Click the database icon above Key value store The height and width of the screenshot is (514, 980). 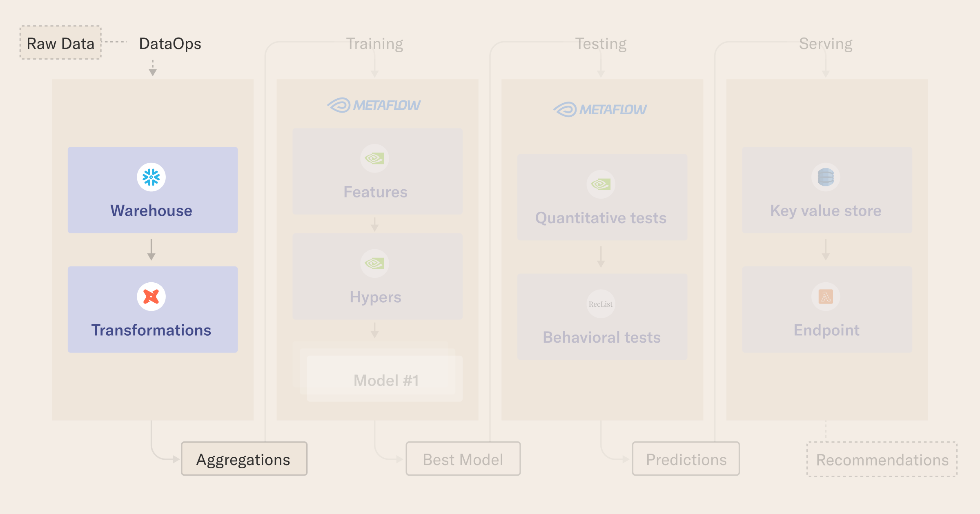[826, 177]
